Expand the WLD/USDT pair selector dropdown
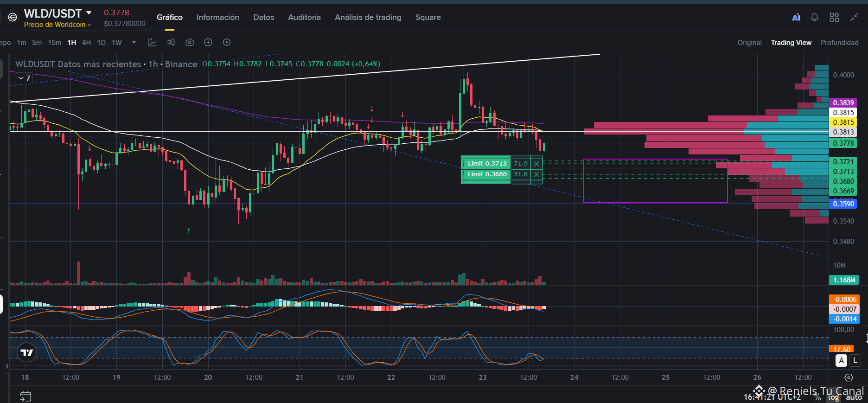This screenshot has width=868, height=403. 89,13
